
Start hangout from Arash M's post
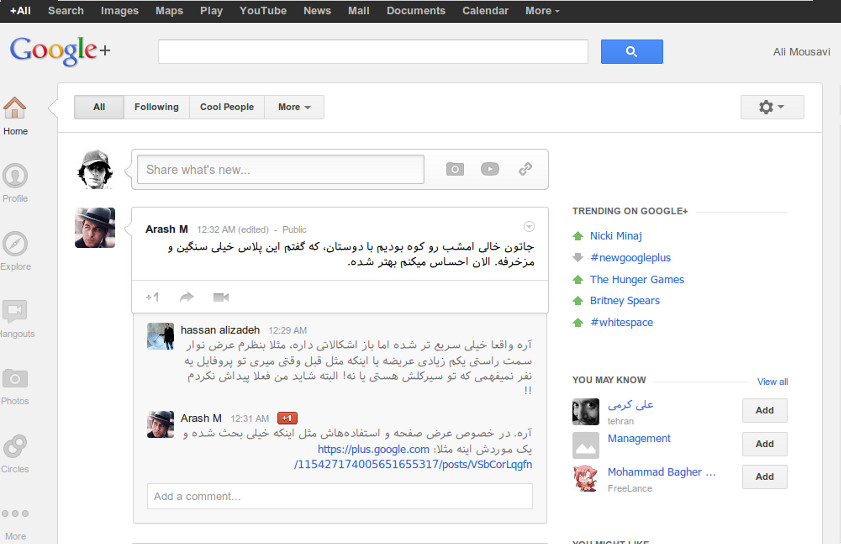point(221,297)
